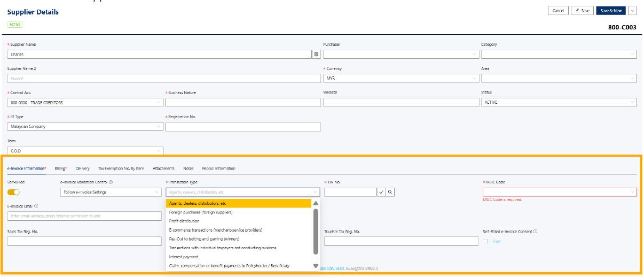This screenshot has width=644, height=277.
Task: Toggle the Self-Billed switch off
Action: click(x=13, y=192)
